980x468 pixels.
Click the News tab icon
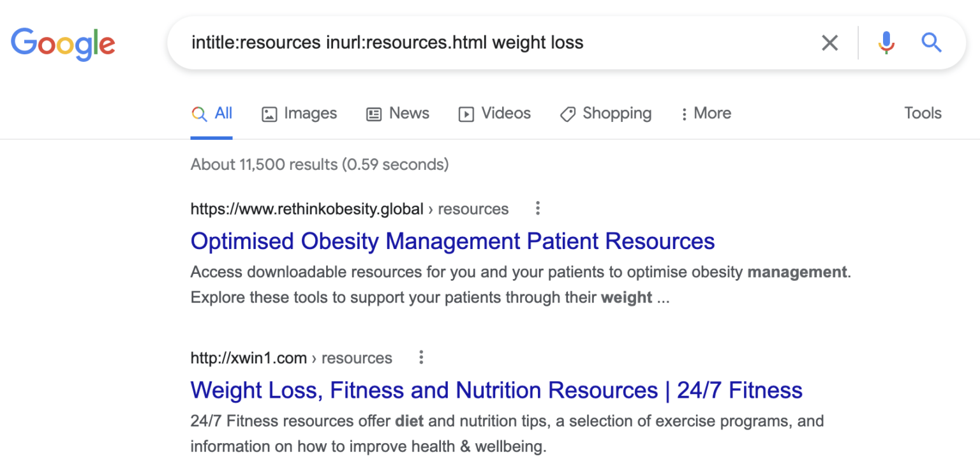pyautogui.click(x=373, y=114)
